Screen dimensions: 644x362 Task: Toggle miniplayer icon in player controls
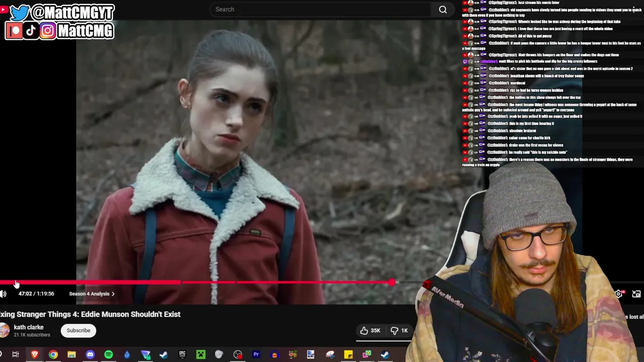click(636, 294)
